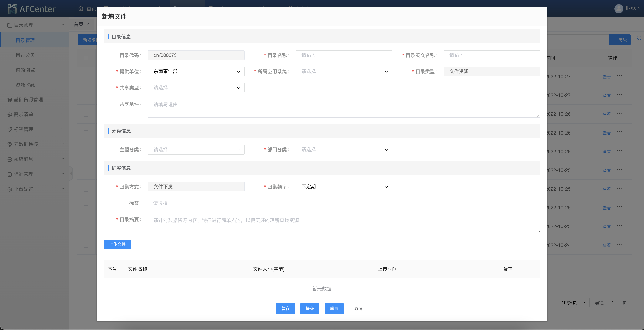Screen dimensions: 644x330
Task: Open the more-actions dots in the 2022-10-24 row
Action: [620, 244]
